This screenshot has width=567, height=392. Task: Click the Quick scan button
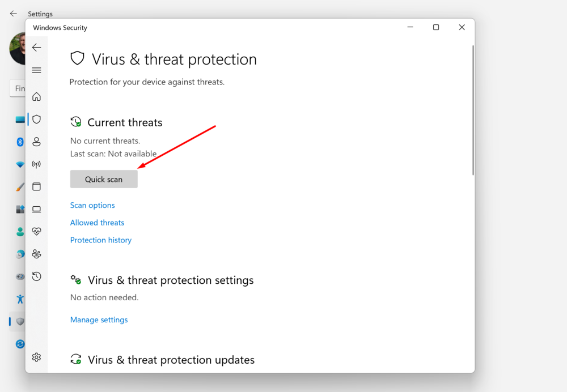pyautogui.click(x=104, y=179)
